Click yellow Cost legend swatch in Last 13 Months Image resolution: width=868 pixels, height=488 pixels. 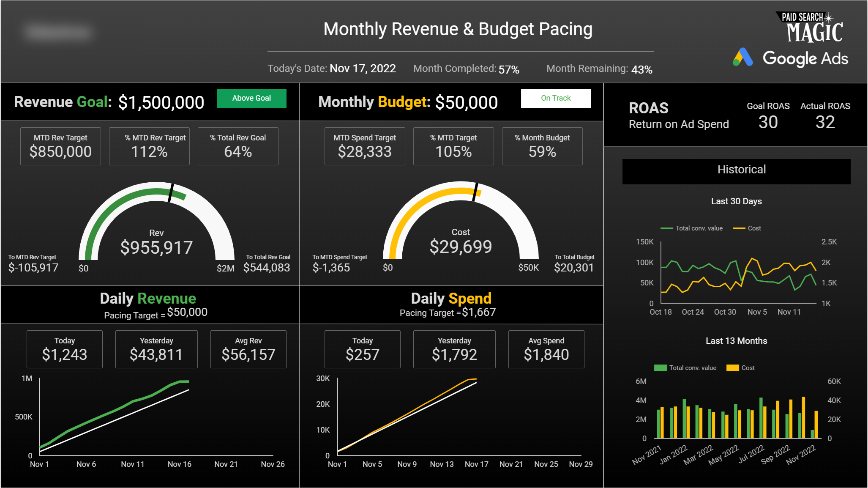732,368
